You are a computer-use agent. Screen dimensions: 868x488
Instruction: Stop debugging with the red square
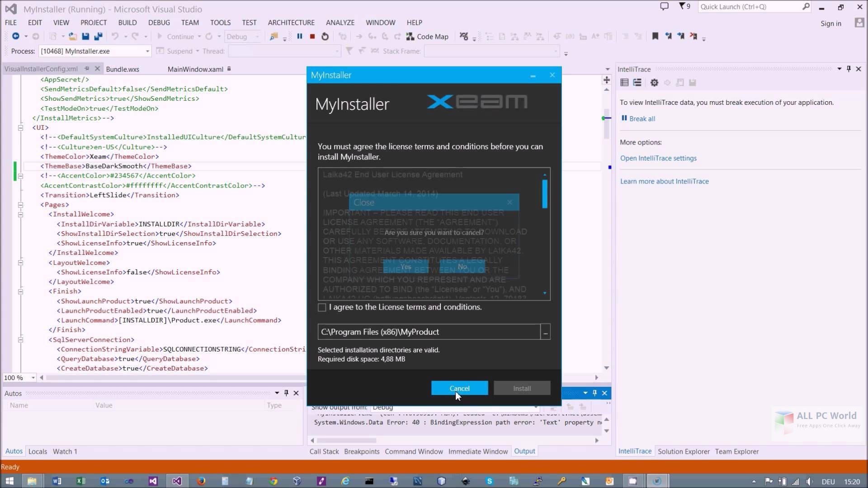312,36
